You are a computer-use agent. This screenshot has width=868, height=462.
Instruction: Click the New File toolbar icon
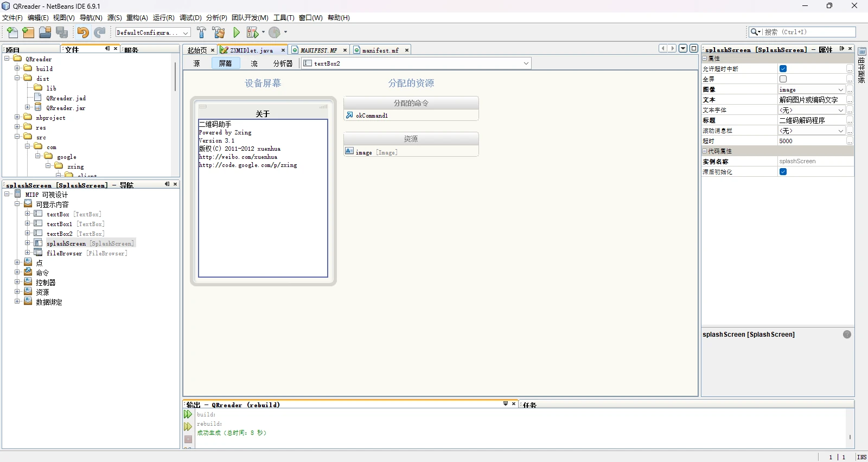coord(12,33)
